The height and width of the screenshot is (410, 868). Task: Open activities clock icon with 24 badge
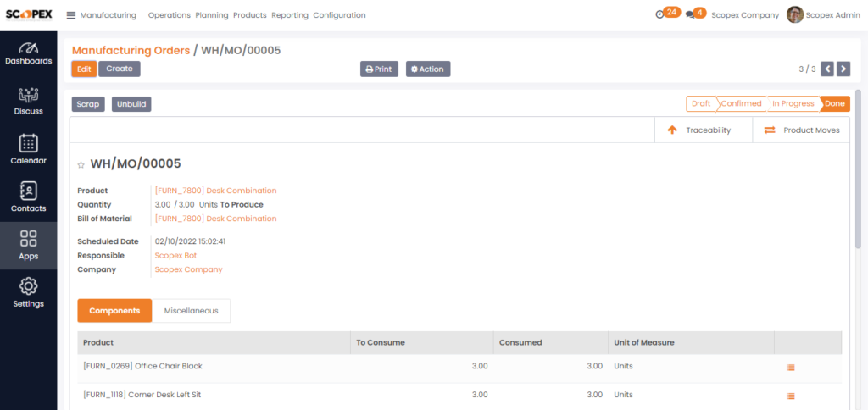click(x=668, y=14)
